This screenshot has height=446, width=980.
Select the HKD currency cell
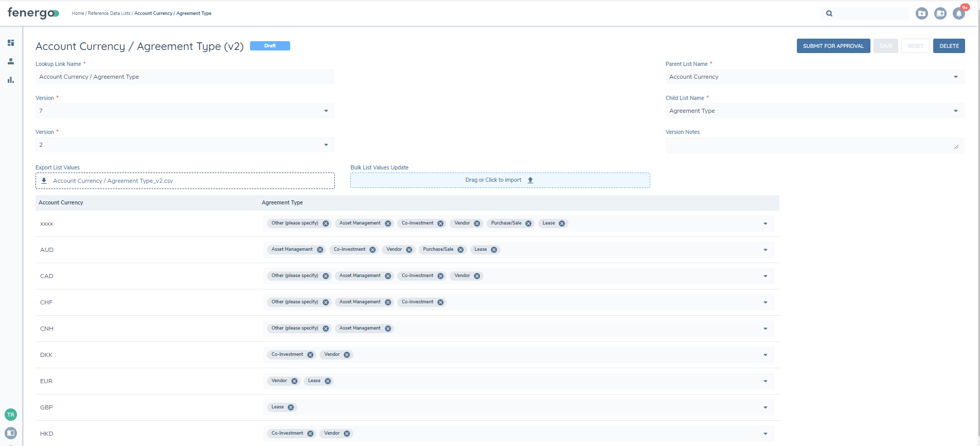47,434
